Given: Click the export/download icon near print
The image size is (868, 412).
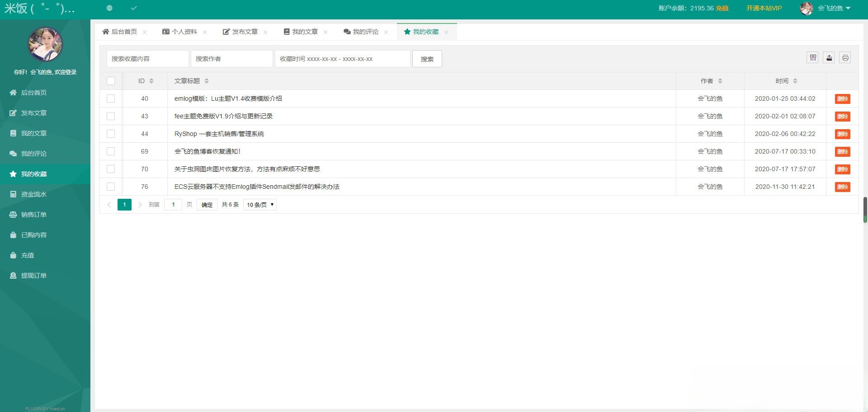Looking at the screenshot, I should (x=829, y=57).
